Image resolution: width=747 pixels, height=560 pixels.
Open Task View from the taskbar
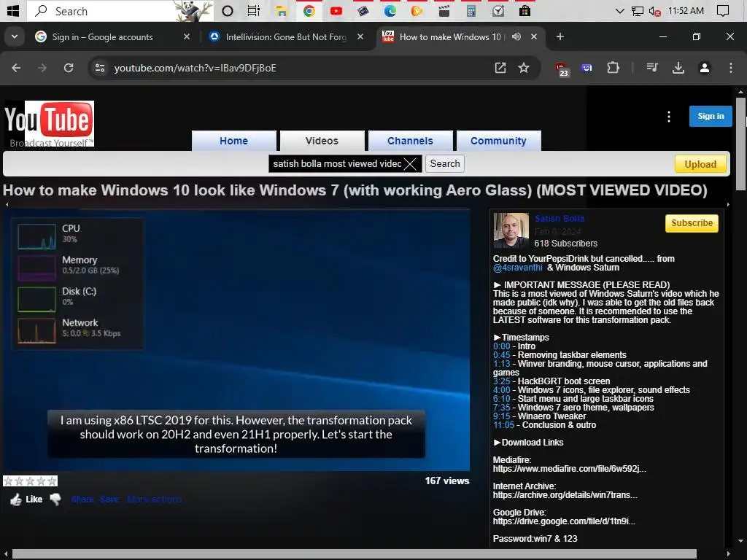253,11
